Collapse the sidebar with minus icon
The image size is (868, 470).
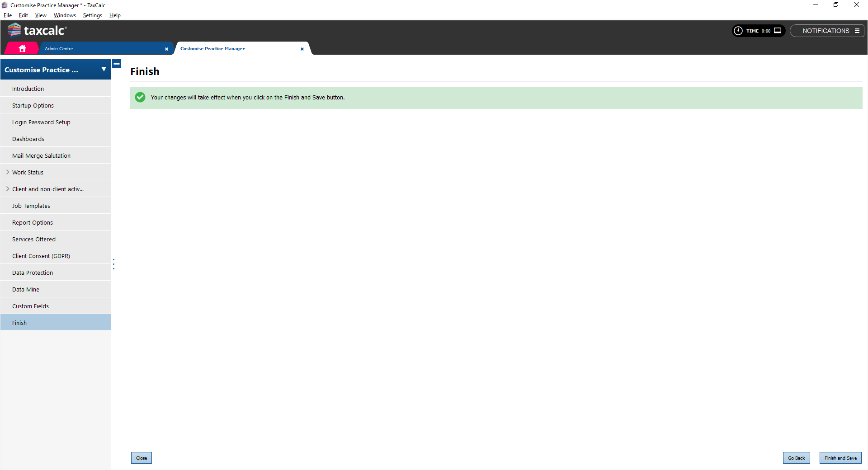(x=117, y=64)
